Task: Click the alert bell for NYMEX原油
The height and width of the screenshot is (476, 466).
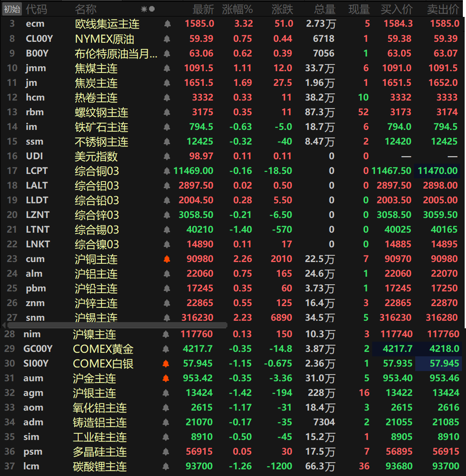Action: (x=167, y=39)
